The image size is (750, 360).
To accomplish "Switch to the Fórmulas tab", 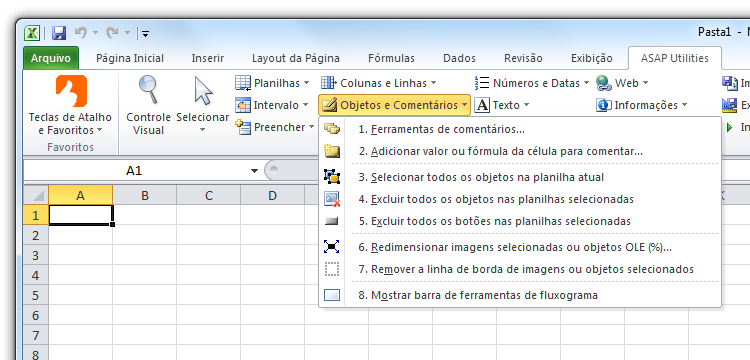I will click(x=391, y=58).
